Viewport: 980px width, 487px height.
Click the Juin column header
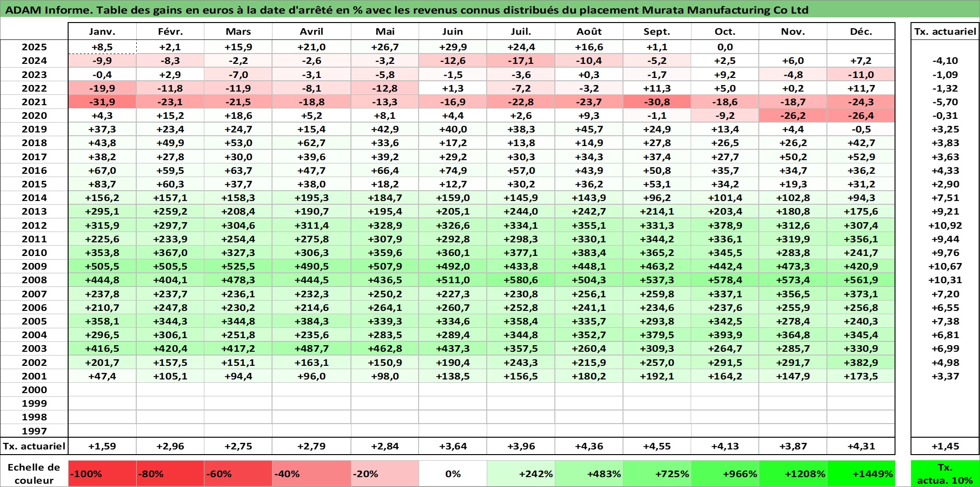(x=453, y=31)
